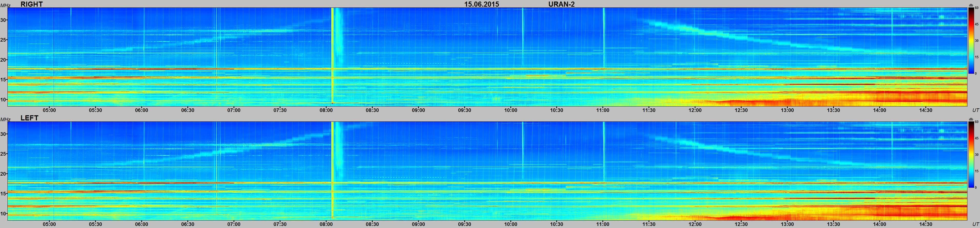
Task: Click the 10:30 time label under RIGHT panel
Action: pos(557,110)
